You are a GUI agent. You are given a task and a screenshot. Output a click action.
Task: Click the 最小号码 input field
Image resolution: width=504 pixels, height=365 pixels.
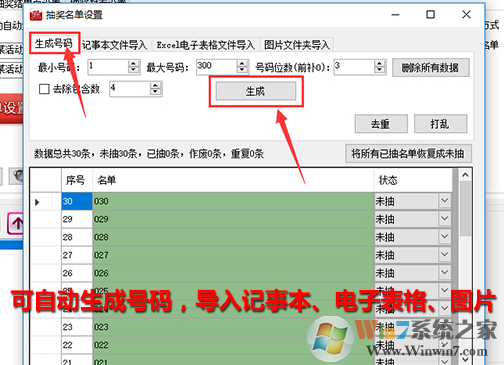pos(108,67)
